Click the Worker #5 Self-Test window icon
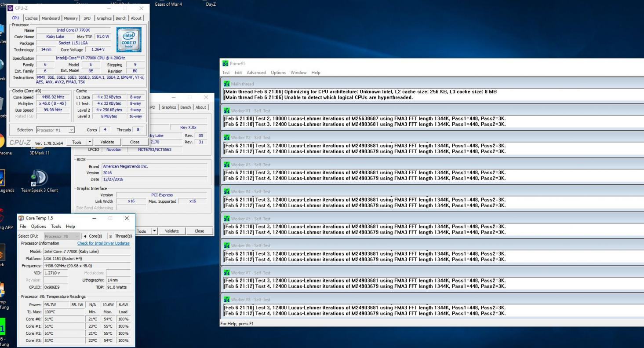The width and height of the screenshot is (644, 348). point(227,219)
